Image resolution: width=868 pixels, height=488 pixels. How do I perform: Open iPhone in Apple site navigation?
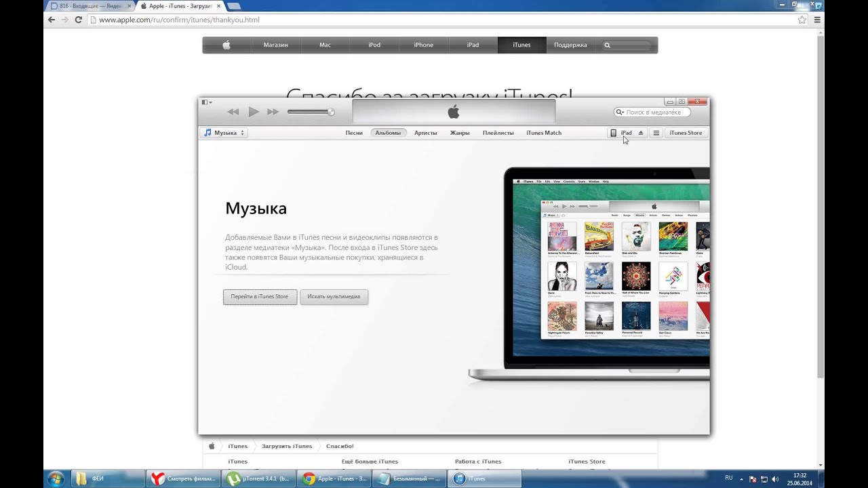[424, 45]
